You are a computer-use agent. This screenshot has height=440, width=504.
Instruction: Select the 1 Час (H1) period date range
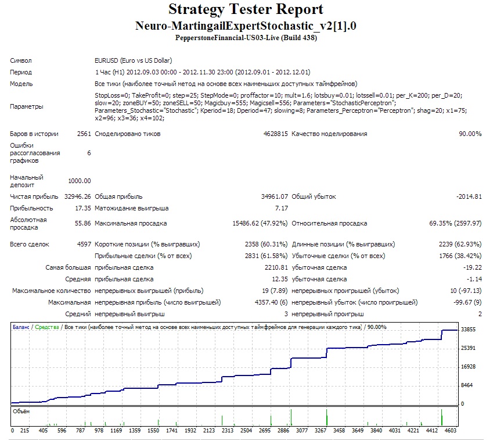(x=203, y=72)
